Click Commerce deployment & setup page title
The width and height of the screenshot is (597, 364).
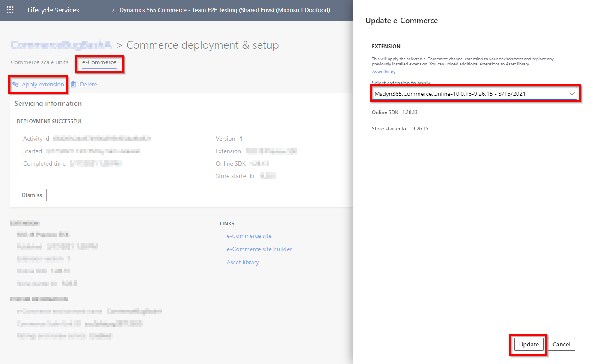(x=202, y=45)
